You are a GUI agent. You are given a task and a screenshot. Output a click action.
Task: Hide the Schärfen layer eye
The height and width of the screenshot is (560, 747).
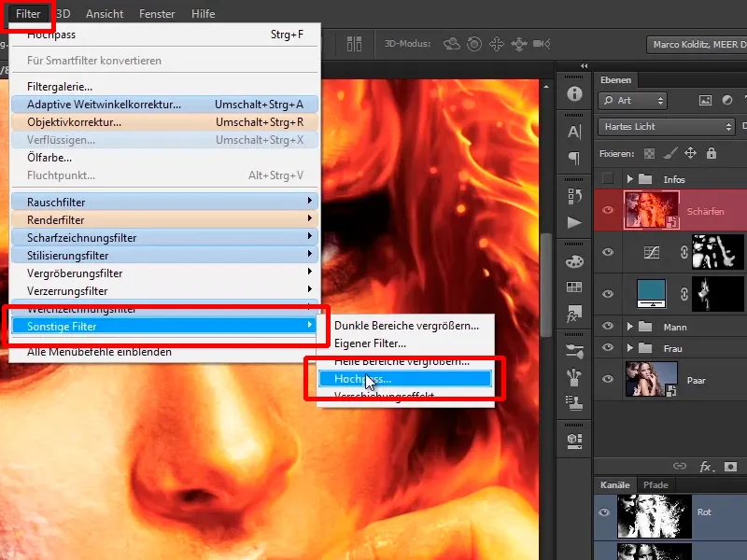[608, 210]
